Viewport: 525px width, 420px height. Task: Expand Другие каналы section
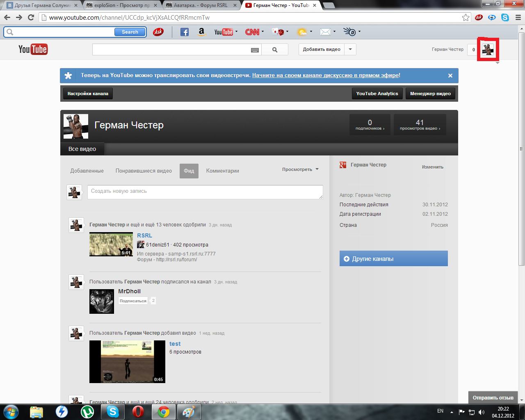click(394, 259)
